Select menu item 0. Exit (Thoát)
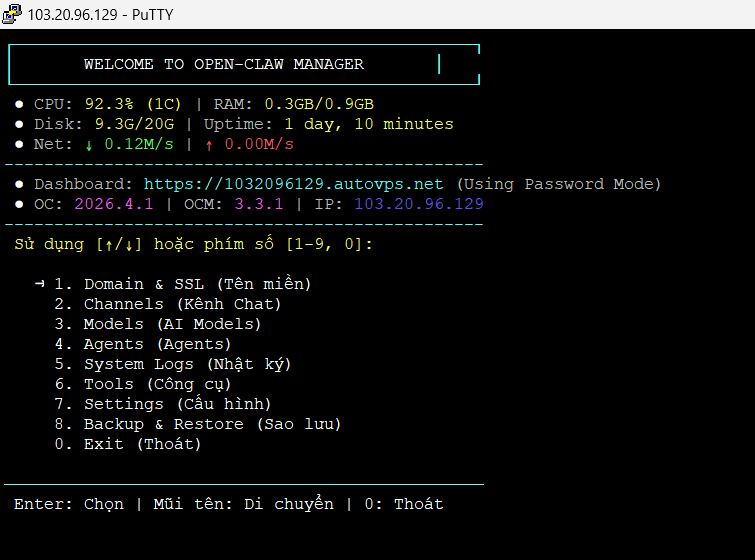 (128, 444)
